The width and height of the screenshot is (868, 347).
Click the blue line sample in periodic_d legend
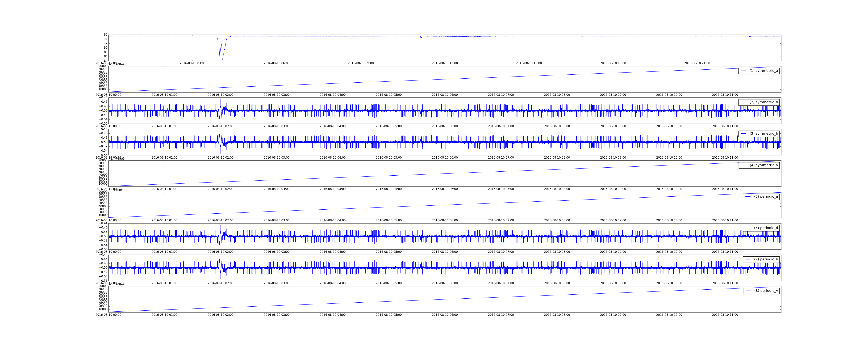[x=748, y=228]
